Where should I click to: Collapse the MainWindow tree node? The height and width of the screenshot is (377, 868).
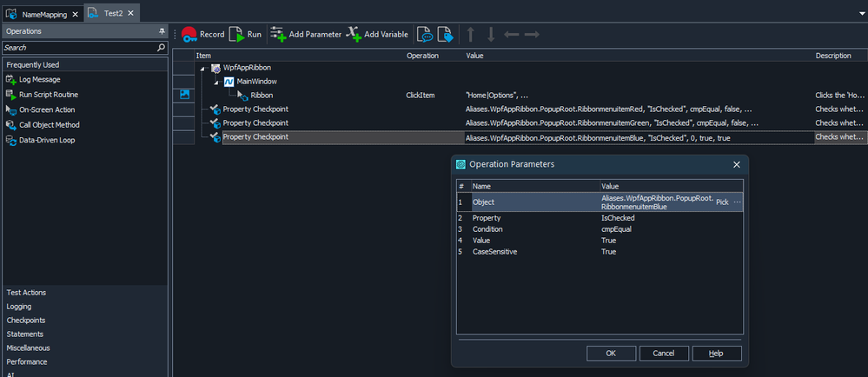217,82
